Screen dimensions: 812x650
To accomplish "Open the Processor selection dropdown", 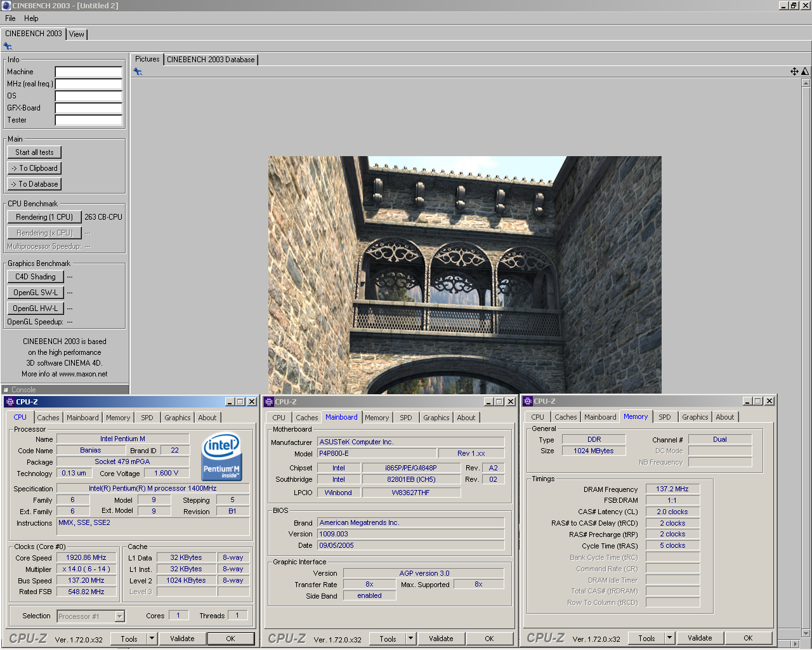I will (x=119, y=616).
